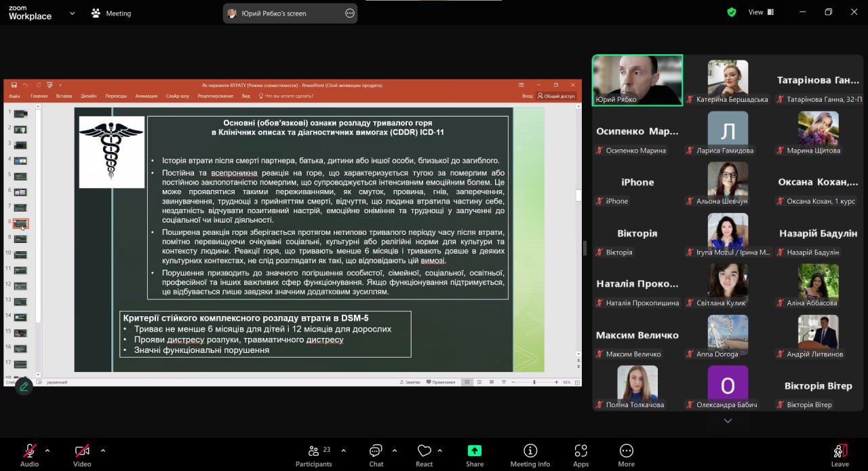Viewport: 868px width, 471px height.
Task: Click the 'Что вы хотите сделать?' search field
Action: pos(285,96)
